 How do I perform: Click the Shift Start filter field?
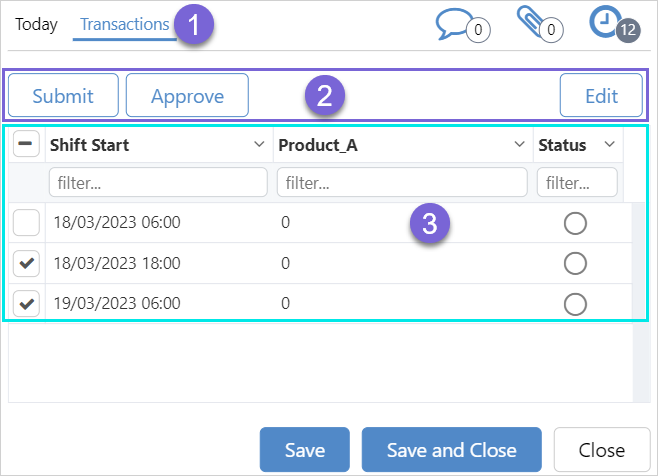point(157,183)
